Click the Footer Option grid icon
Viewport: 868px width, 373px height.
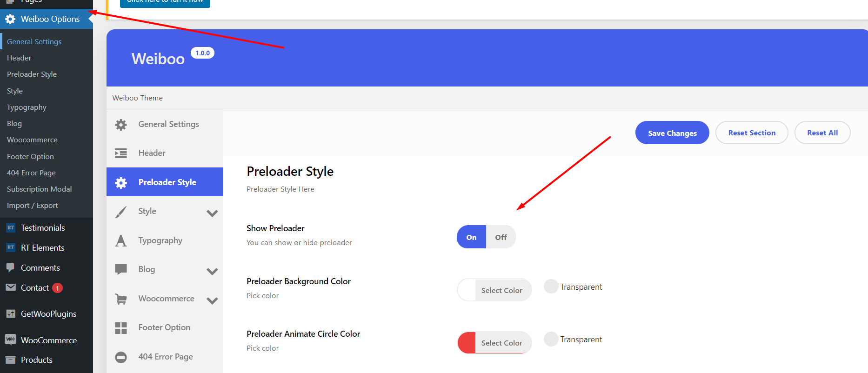(121, 328)
